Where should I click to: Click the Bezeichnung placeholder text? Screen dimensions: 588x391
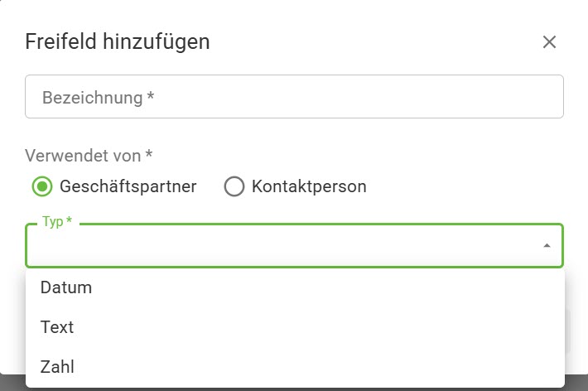(99, 98)
